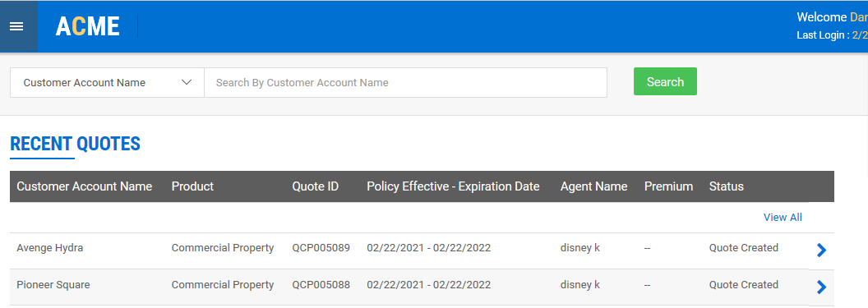This screenshot has height=308, width=868.
Task: Click the Last Login text in header
Action: [832, 35]
